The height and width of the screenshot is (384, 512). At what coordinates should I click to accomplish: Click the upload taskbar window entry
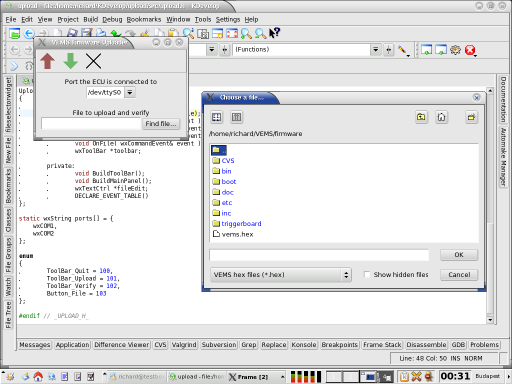pyautogui.click(x=197, y=377)
